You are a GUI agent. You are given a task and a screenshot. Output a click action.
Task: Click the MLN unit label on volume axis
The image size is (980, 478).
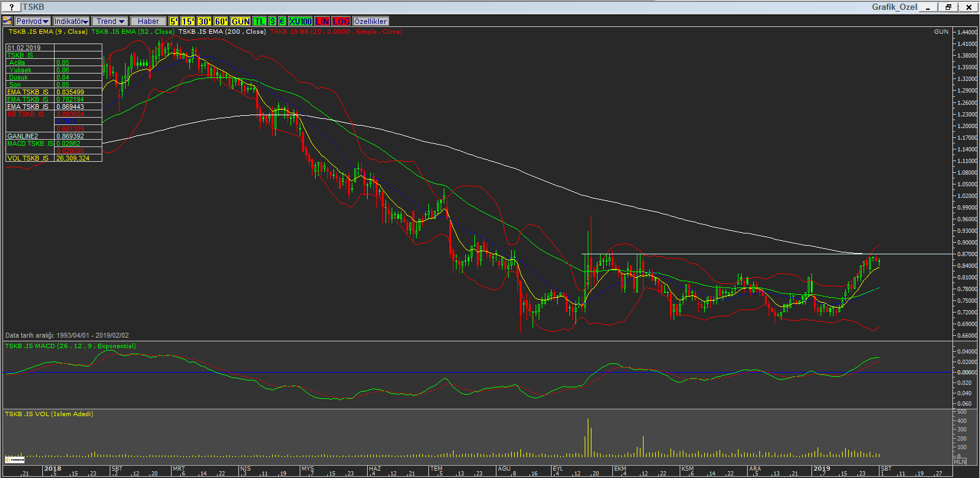(960, 461)
